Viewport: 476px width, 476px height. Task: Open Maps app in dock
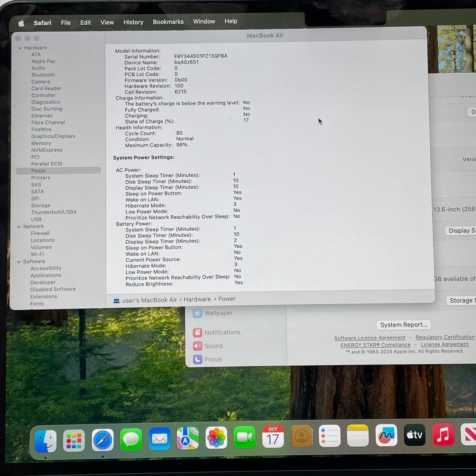188,438
